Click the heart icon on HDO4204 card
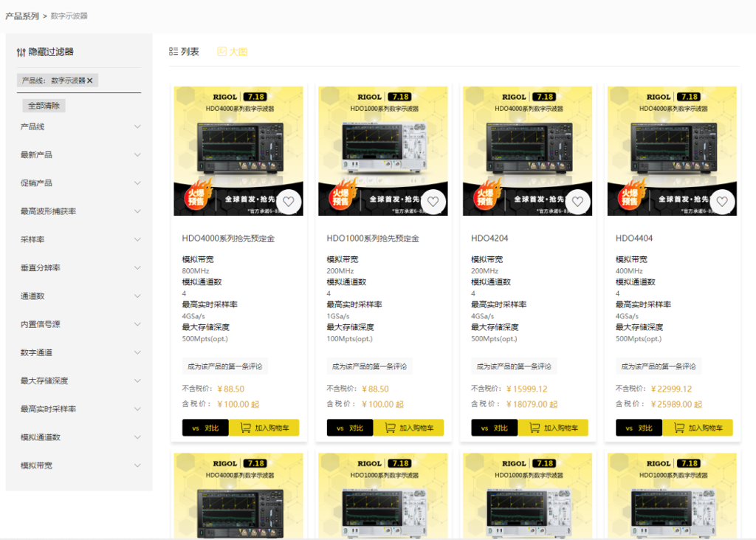This screenshot has height=540, width=756. click(x=577, y=202)
